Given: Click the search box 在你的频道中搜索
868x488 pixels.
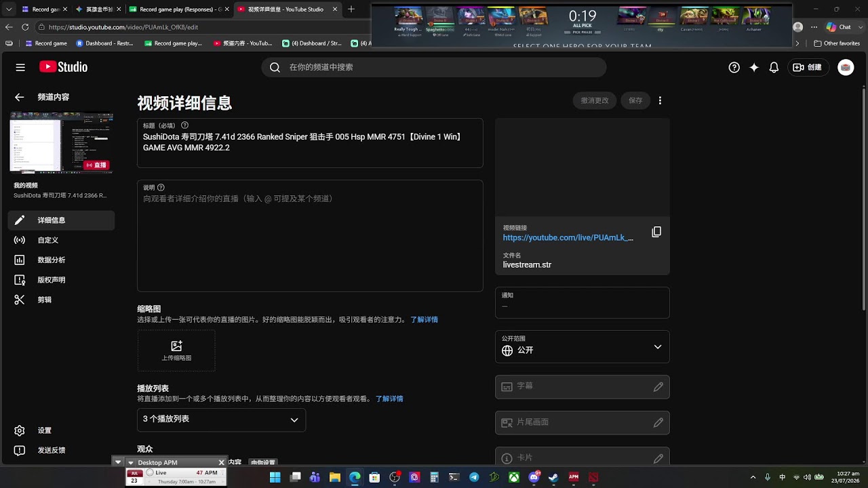Looking at the screenshot, I should pos(434,67).
